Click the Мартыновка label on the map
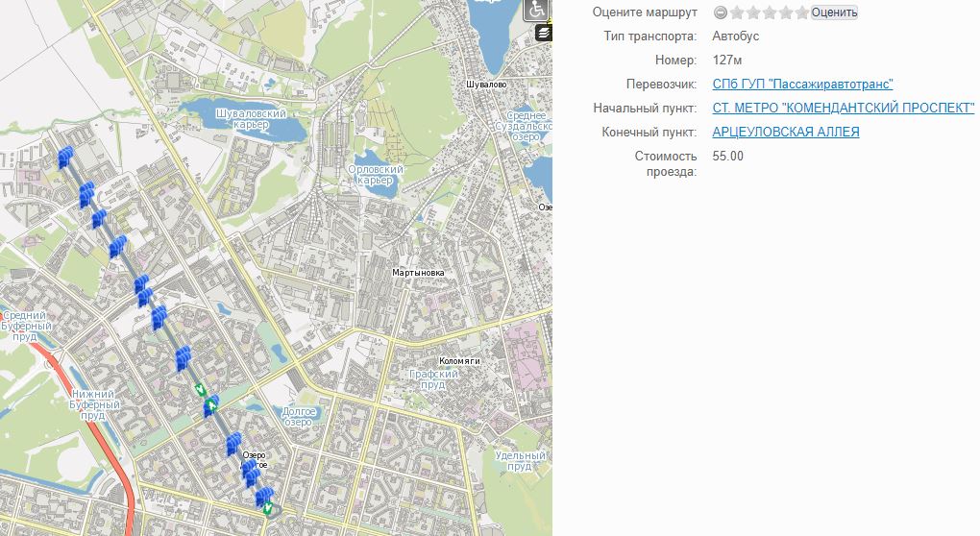The width and height of the screenshot is (980, 536). 418,273
